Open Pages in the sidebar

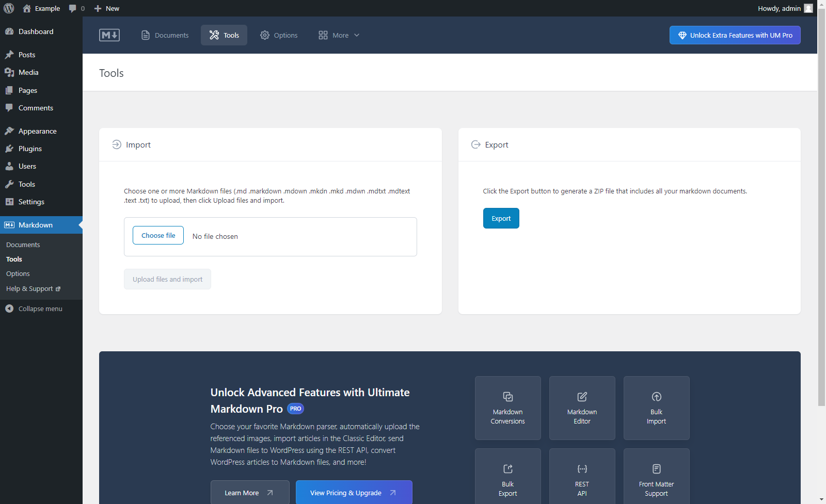coord(41,90)
